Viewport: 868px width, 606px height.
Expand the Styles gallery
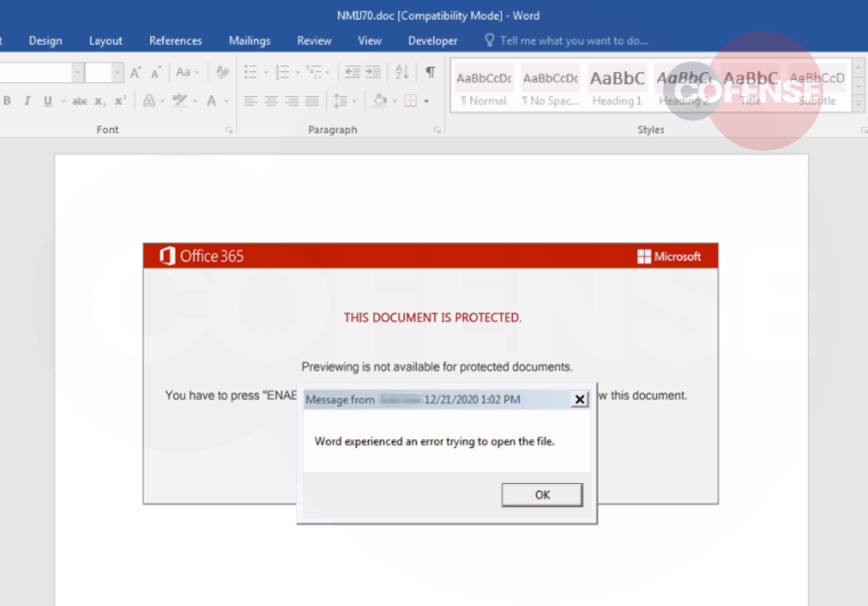point(858,103)
